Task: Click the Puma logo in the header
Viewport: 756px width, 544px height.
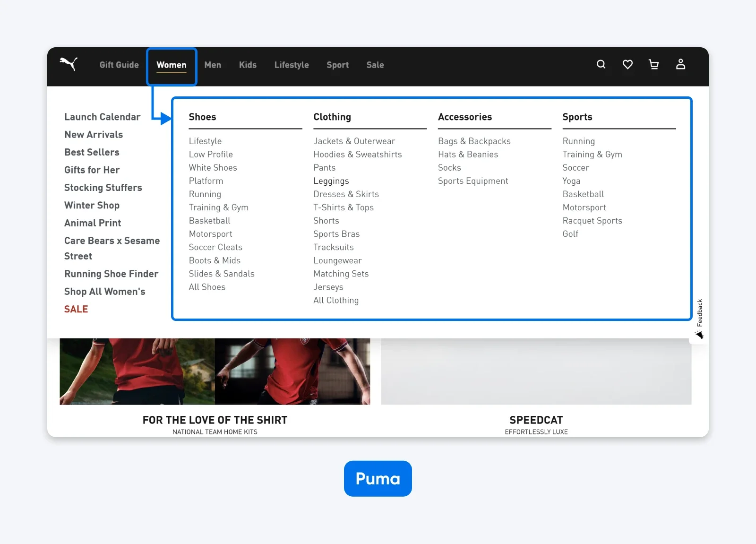Action: tap(69, 65)
